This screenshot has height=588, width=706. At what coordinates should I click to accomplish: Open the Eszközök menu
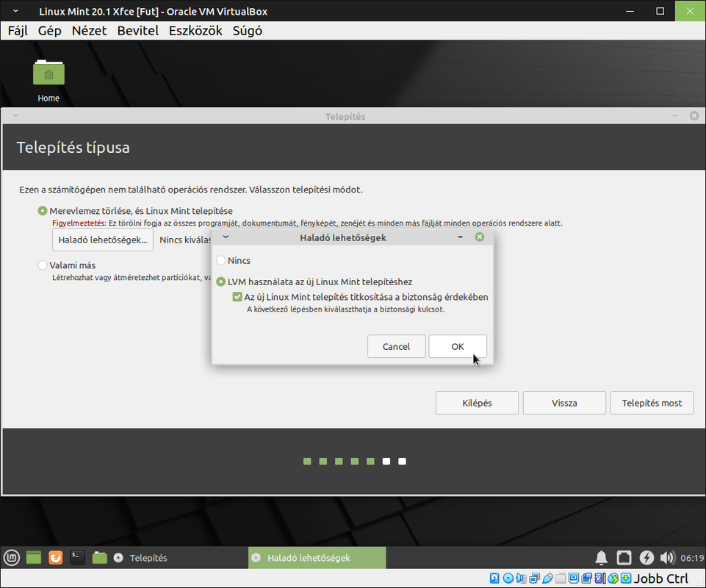195,31
